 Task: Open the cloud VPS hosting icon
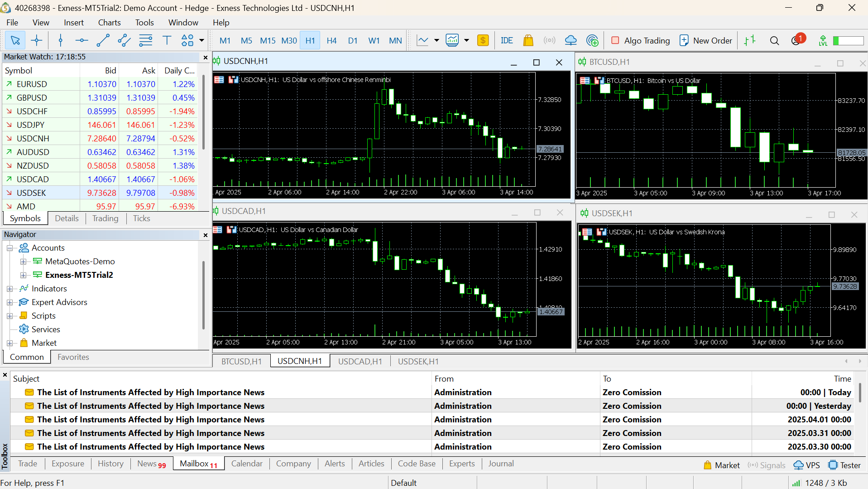(571, 40)
